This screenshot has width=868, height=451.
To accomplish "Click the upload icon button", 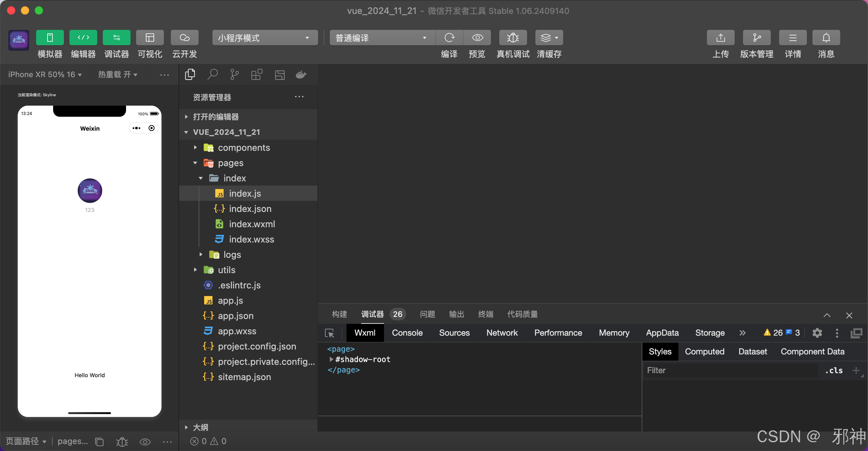I will 720,38.
